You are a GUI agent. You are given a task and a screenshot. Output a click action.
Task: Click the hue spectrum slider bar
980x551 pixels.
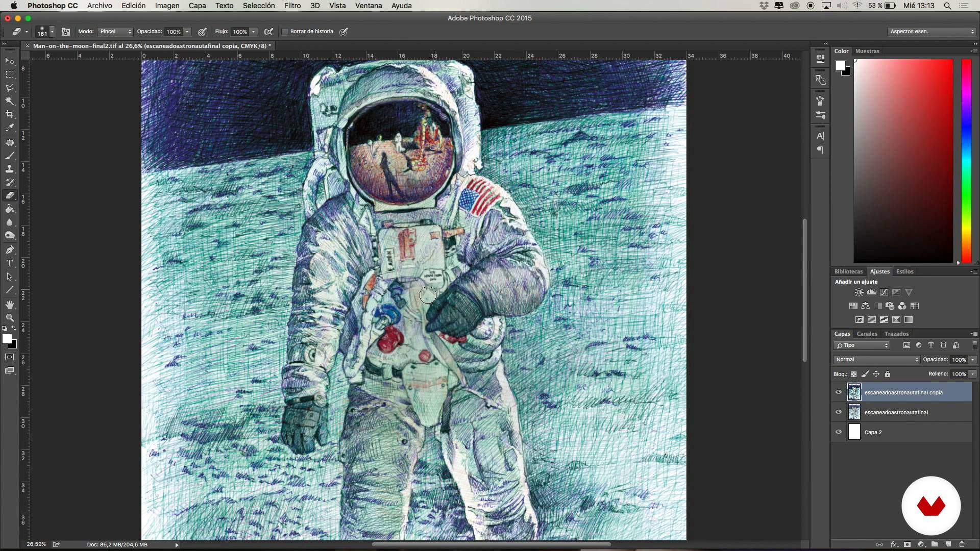coord(966,161)
